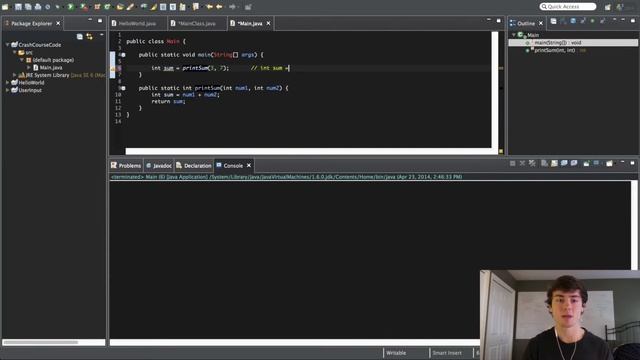Select printSum(int, int) in Outline
The image size is (640, 360).
[x=554, y=51]
